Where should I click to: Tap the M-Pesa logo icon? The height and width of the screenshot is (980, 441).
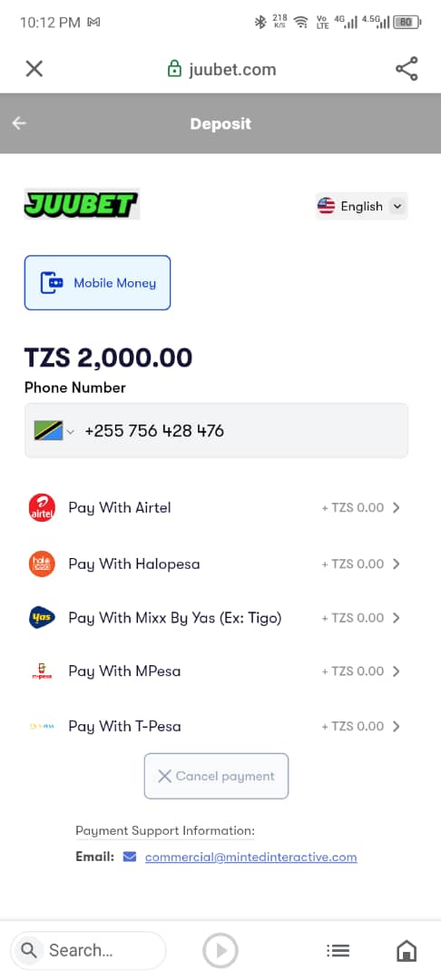click(42, 671)
